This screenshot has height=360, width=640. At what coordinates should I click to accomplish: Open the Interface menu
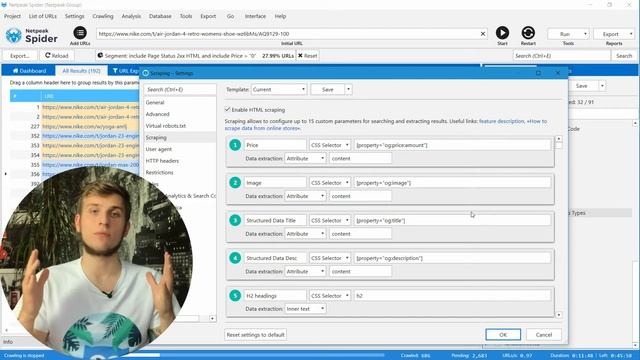click(255, 16)
